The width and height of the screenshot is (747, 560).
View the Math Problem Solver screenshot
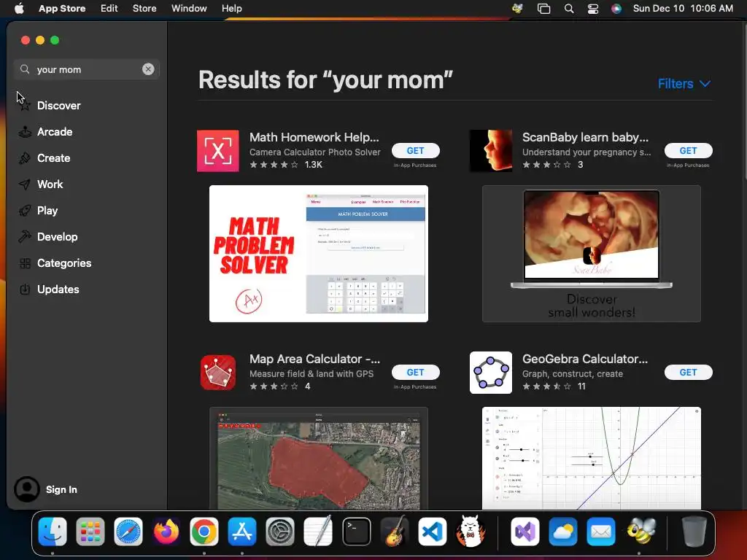(x=319, y=254)
